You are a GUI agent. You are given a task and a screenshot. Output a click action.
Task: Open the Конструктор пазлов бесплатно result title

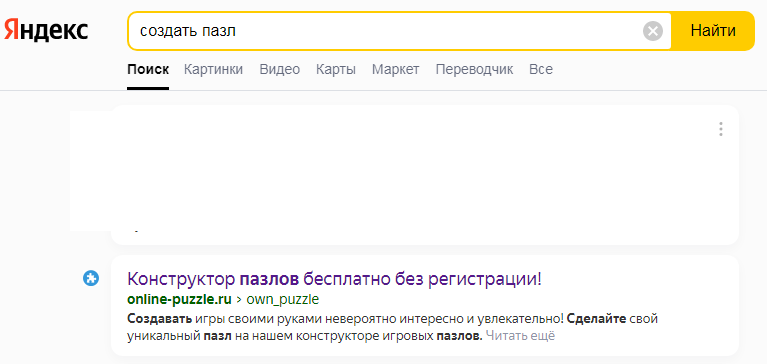335,279
